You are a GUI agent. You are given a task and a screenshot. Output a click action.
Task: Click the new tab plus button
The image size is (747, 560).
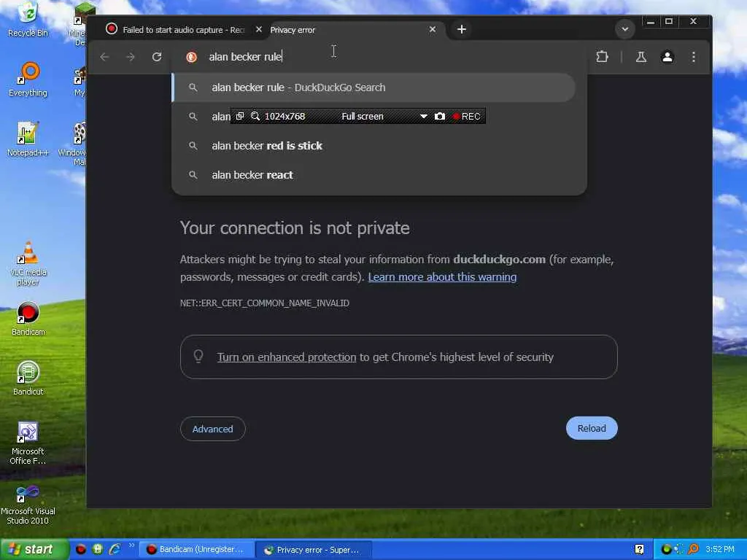pos(461,29)
